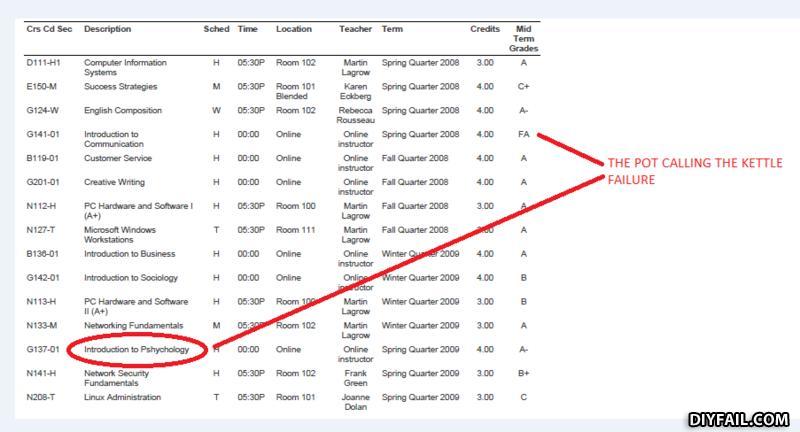The height and width of the screenshot is (432, 800).
Task: Click the Time column header
Action: (x=247, y=29)
